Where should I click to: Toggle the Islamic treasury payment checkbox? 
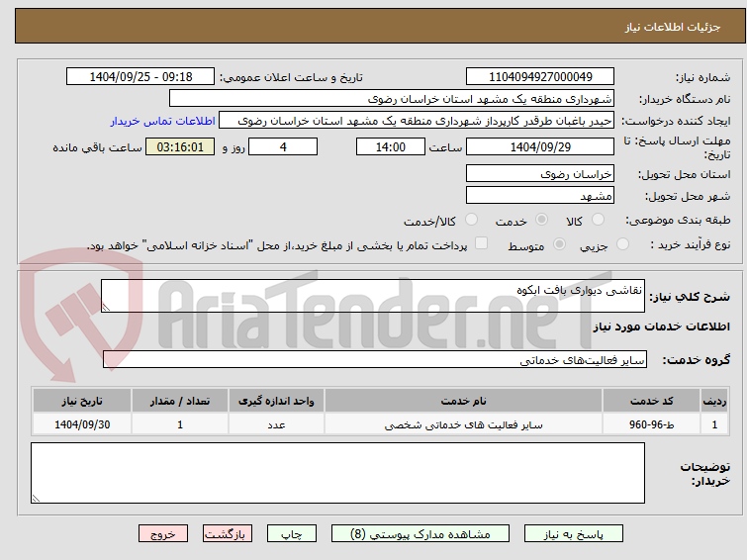482,243
